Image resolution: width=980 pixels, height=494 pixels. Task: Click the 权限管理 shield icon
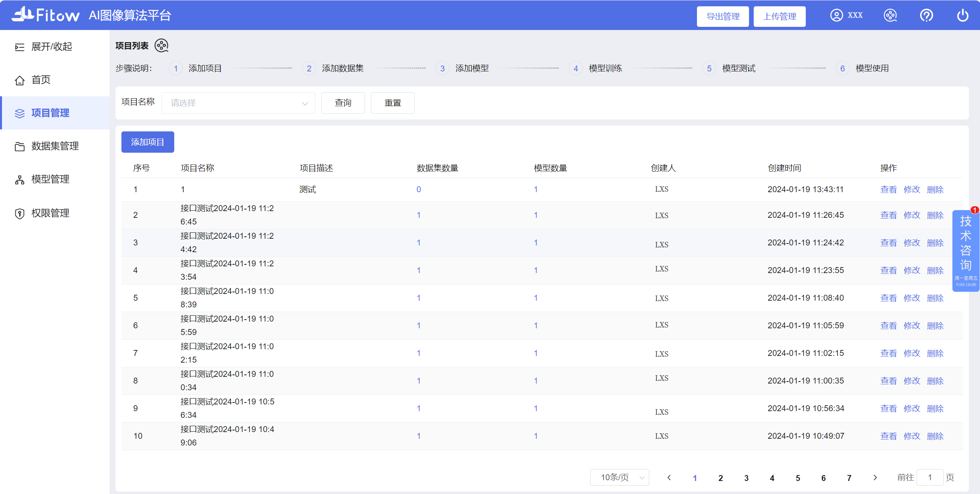coord(19,213)
